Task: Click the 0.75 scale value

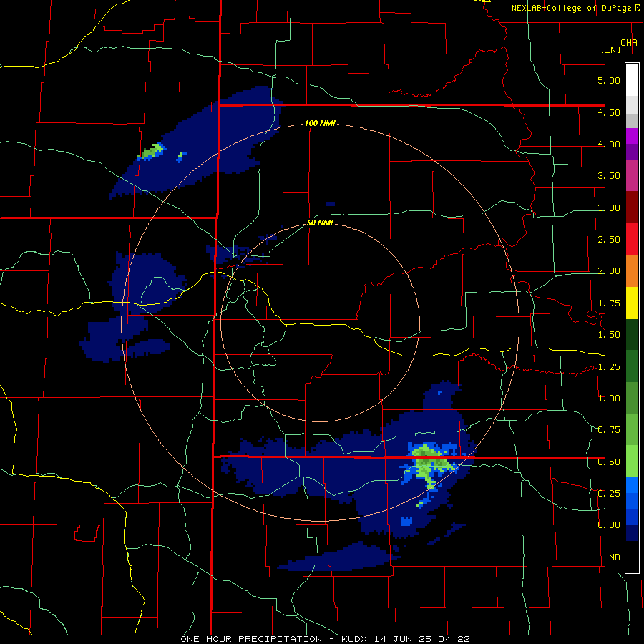Action: tap(609, 430)
